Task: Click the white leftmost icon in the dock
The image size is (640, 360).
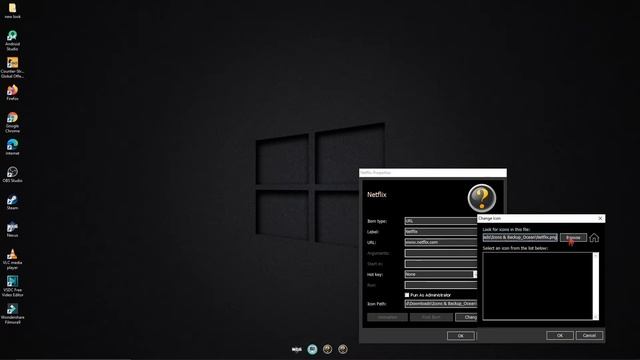Action: 297,349
